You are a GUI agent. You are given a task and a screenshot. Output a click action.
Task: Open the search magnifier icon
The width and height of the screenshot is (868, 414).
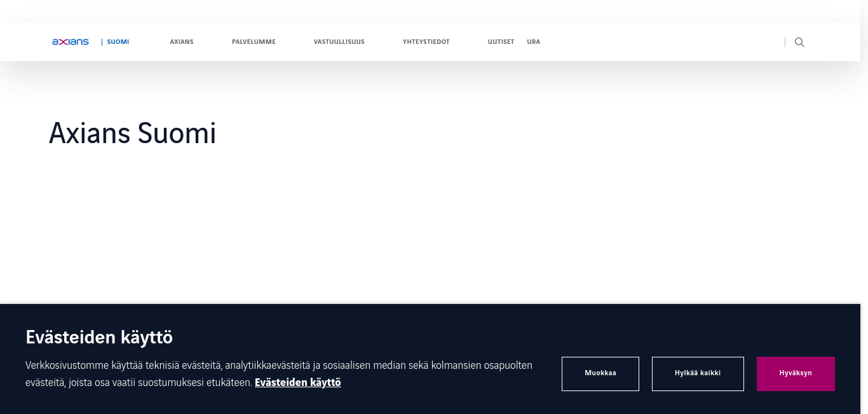pos(799,42)
